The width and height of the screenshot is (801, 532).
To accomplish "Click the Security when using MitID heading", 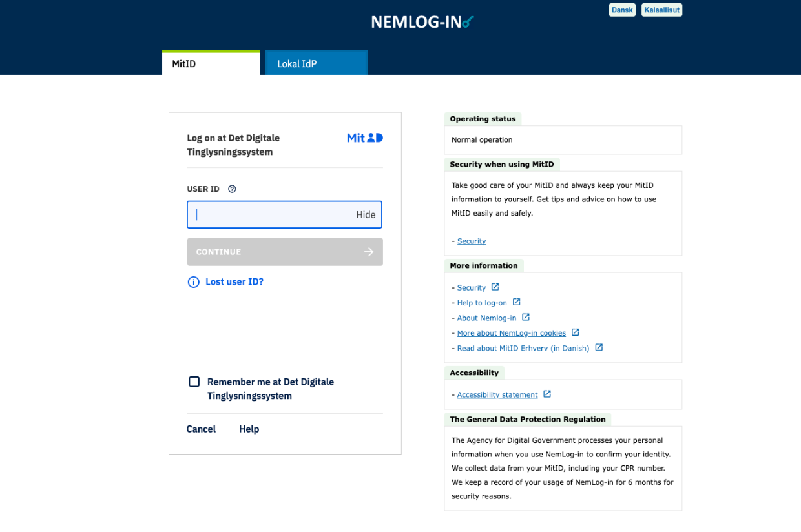I will [x=502, y=164].
